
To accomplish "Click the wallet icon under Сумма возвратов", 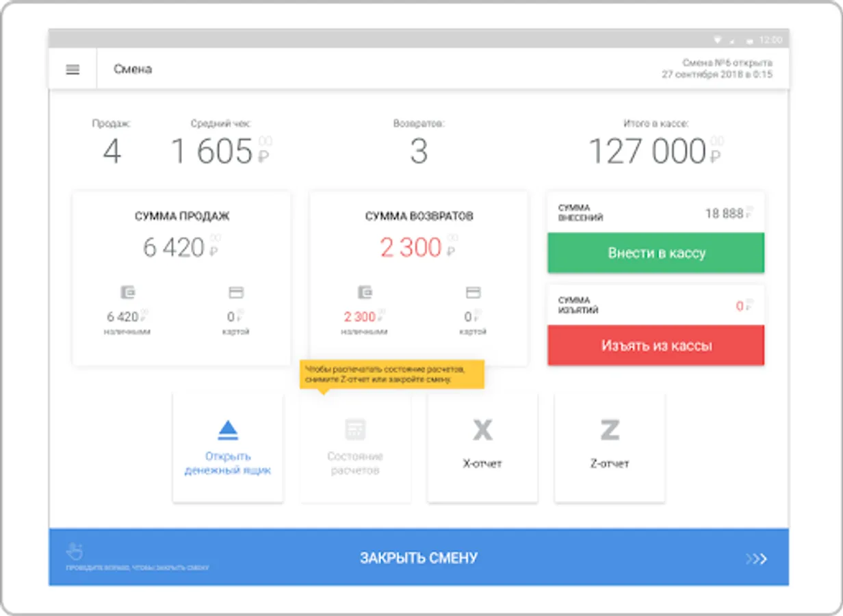I will pyautogui.click(x=365, y=293).
